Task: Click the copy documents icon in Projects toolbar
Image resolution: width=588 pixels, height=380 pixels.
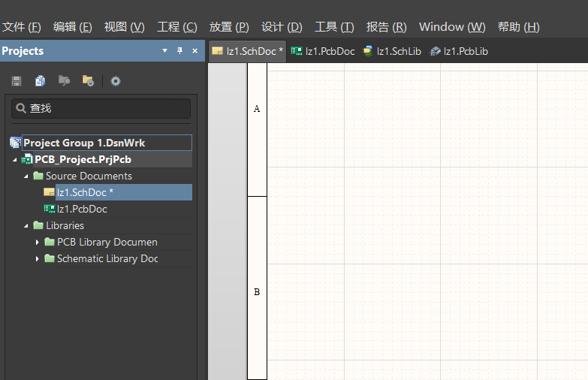Action: pos(40,81)
